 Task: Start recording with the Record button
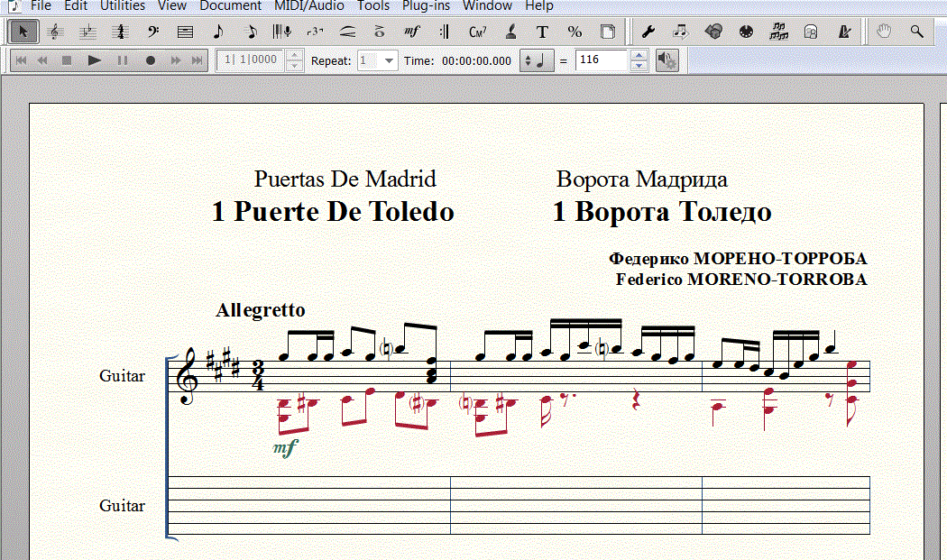[x=151, y=60]
